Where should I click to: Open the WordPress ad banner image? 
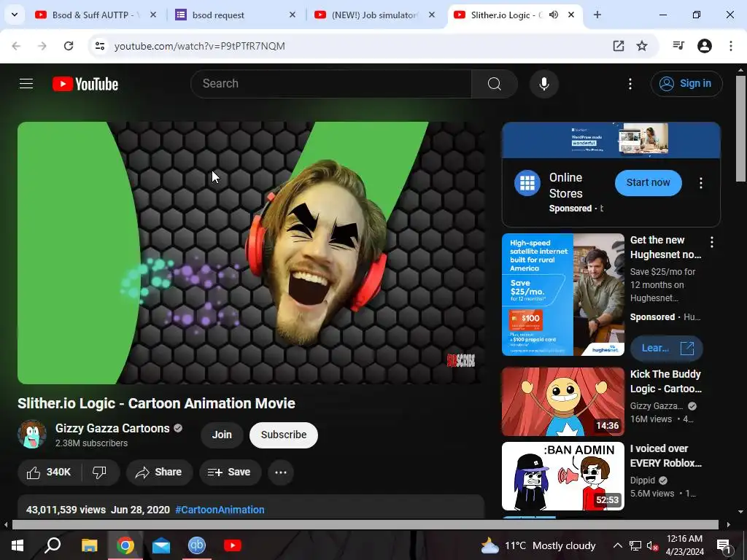pos(611,140)
